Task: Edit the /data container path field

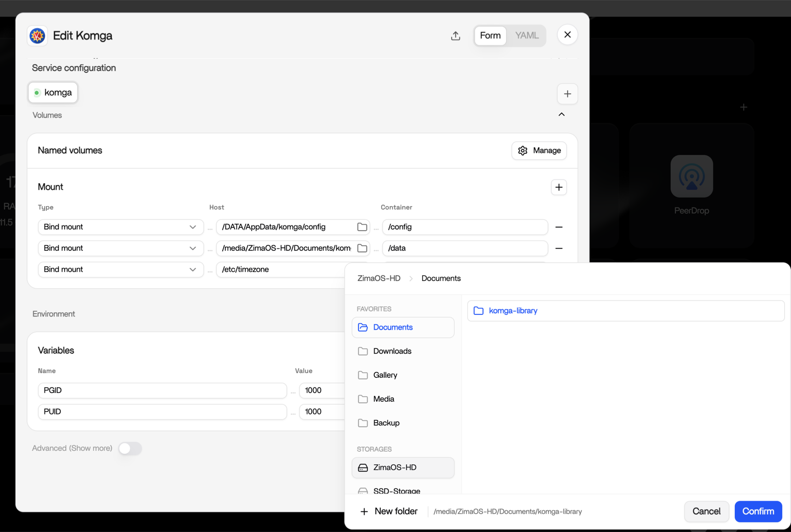Action: [465, 248]
